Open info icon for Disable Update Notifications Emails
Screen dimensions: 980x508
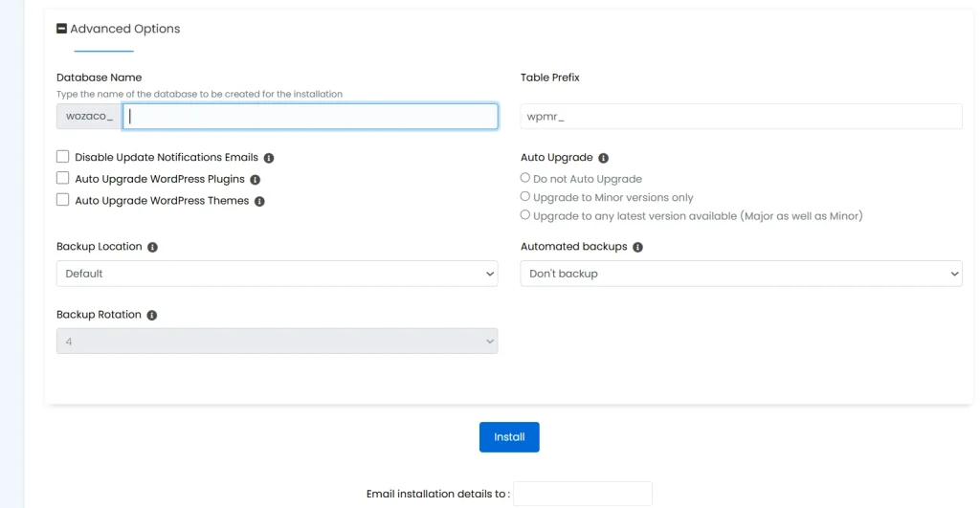point(269,158)
